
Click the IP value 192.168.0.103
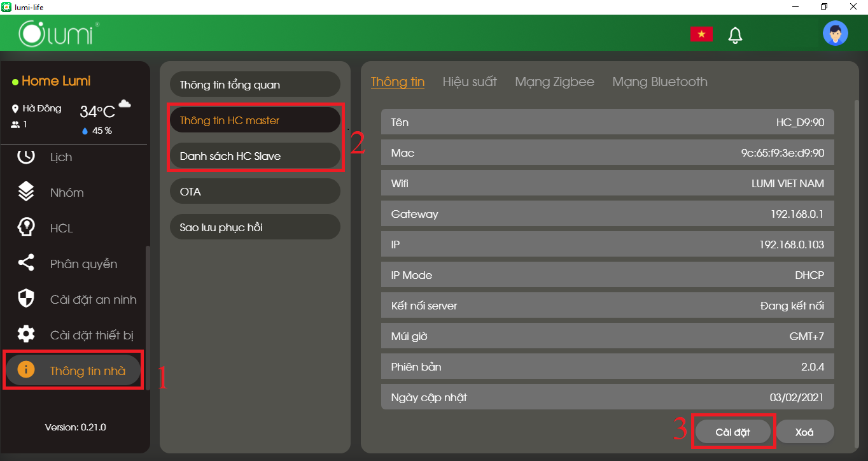pos(792,245)
